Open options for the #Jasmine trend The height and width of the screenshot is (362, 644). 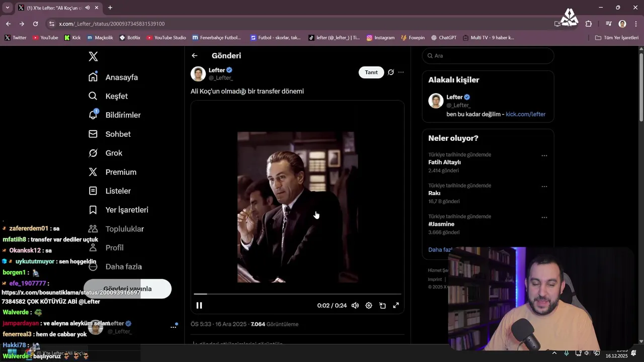544,218
